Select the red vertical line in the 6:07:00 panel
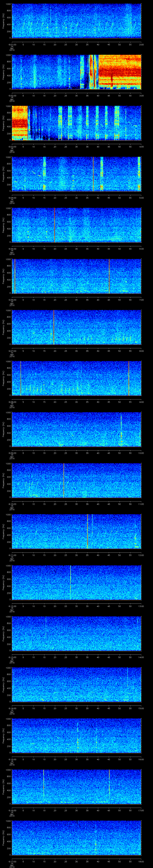 pyautogui.click(x=54, y=327)
